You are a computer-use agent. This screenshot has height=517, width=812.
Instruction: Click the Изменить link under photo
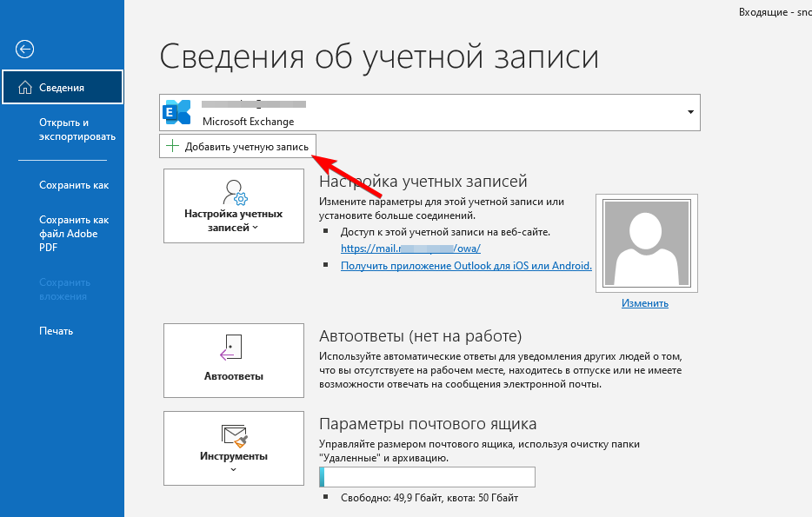pyautogui.click(x=644, y=303)
